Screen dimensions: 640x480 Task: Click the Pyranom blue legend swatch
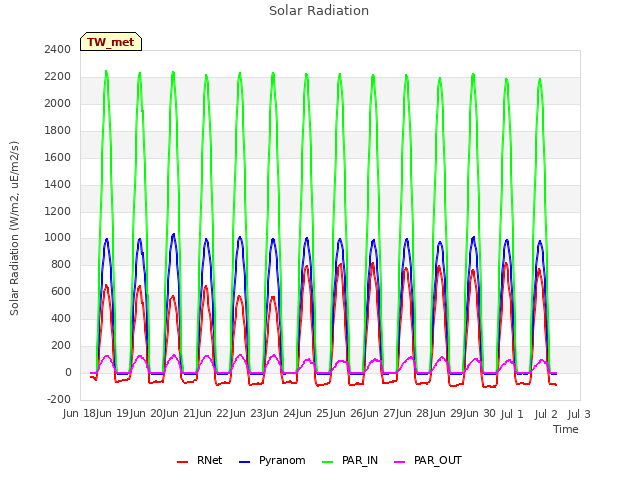click(x=244, y=462)
